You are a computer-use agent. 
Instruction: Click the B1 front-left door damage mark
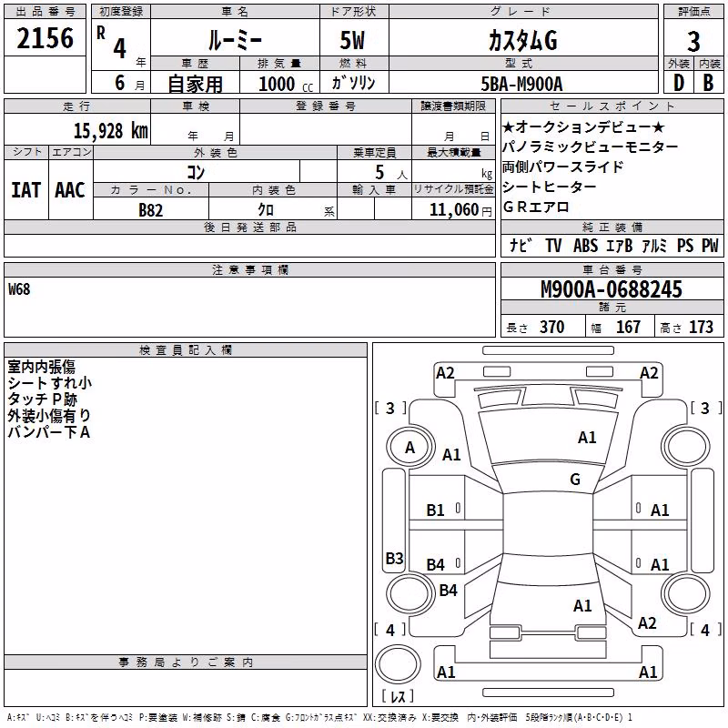click(436, 511)
